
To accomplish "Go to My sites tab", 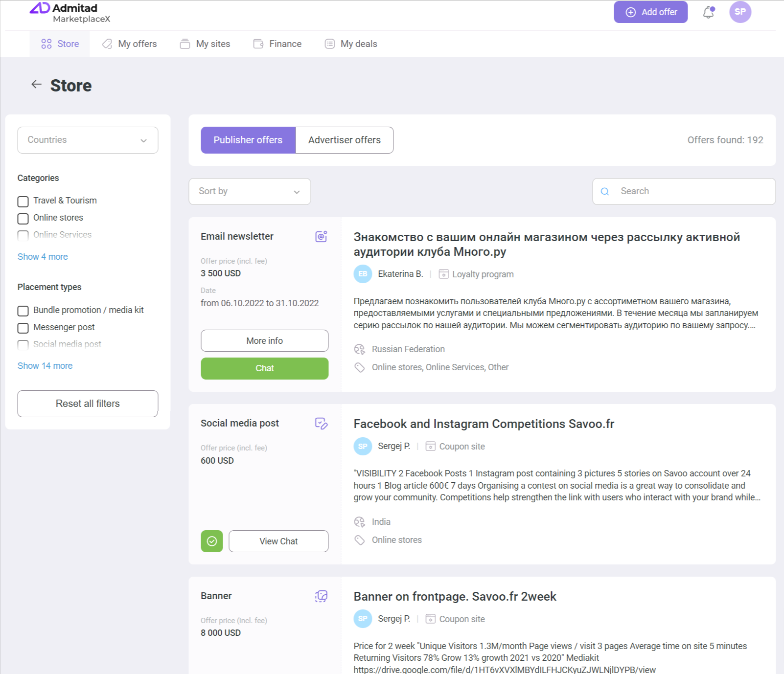I will coord(205,44).
